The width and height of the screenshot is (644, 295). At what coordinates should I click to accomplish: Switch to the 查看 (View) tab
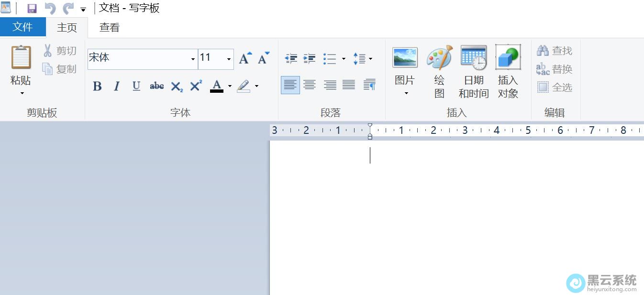tap(109, 28)
